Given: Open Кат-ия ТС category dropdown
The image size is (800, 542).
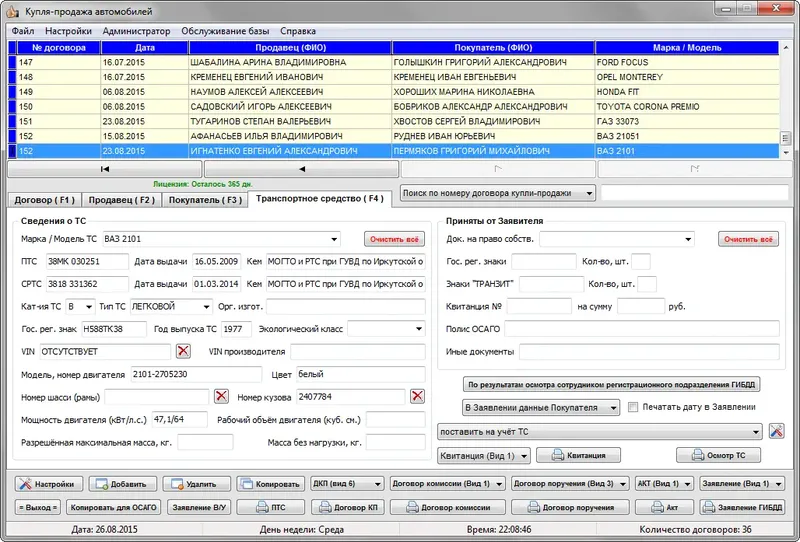Looking at the screenshot, I should (x=89, y=307).
